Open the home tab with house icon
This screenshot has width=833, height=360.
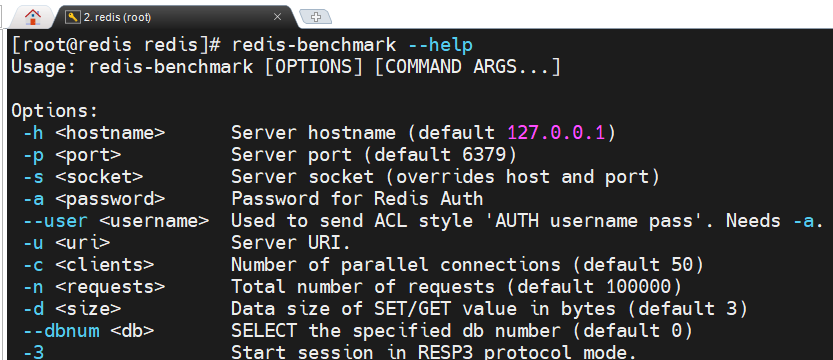click(x=33, y=17)
